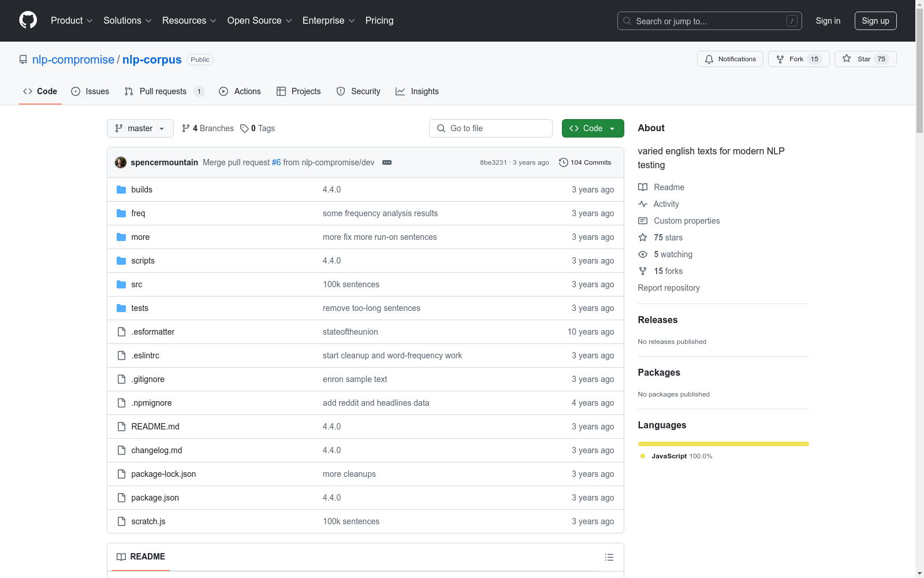The width and height of the screenshot is (924, 578).
Task: Click the commit details ellipsis icon
Action: tap(387, 162)
